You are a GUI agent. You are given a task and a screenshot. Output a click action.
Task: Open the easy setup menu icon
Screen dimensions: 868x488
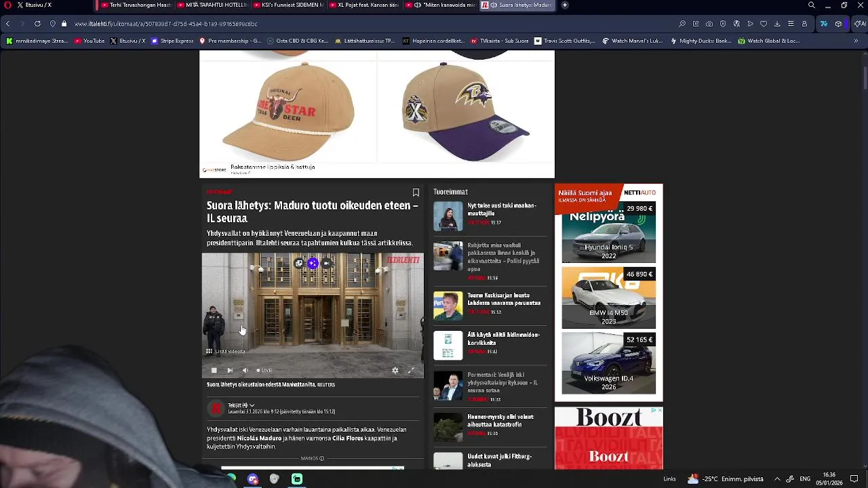point(791,24)
